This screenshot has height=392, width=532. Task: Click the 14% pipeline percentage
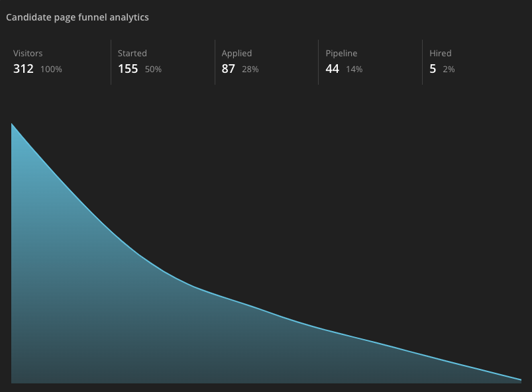point(354,70)
